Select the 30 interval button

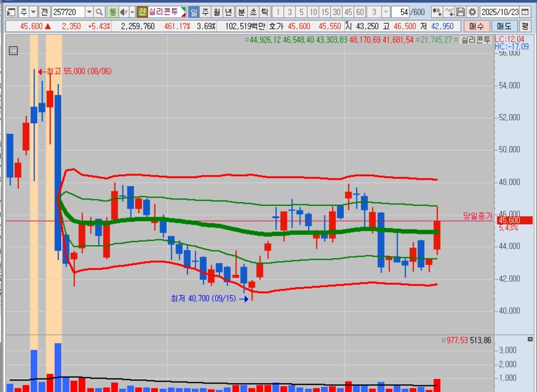(x=337, y=12)
